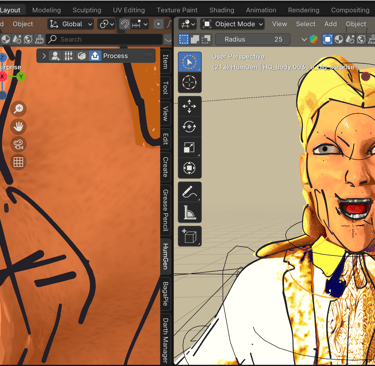
Task: Click the stamp icon in the left viewport header
Action: (39, 40)
